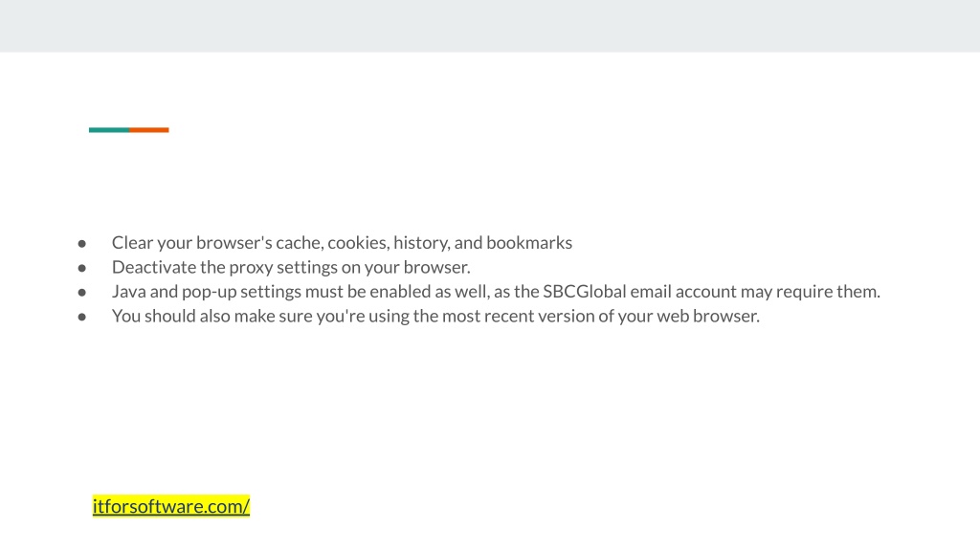The image size is (980, 551).
Task: Select the bullet dot before "Clear your browser's cache"
Action: [82, 244]
